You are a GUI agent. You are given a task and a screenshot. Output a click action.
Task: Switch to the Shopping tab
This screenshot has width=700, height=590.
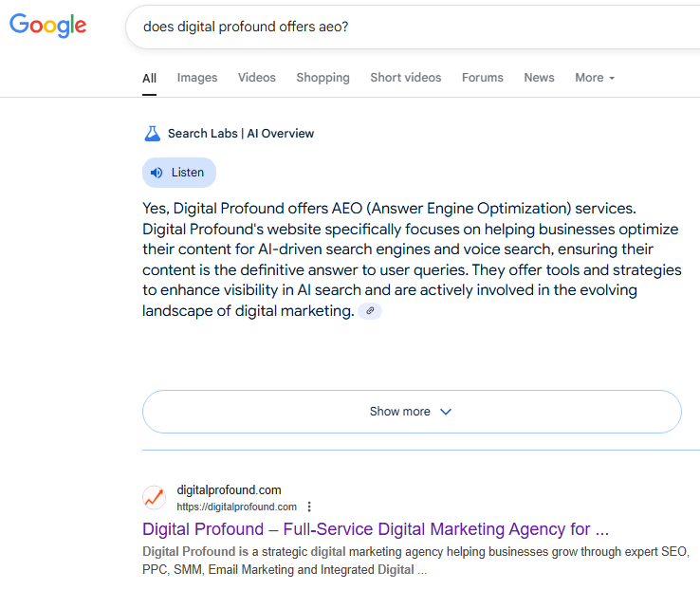point(322,78)
